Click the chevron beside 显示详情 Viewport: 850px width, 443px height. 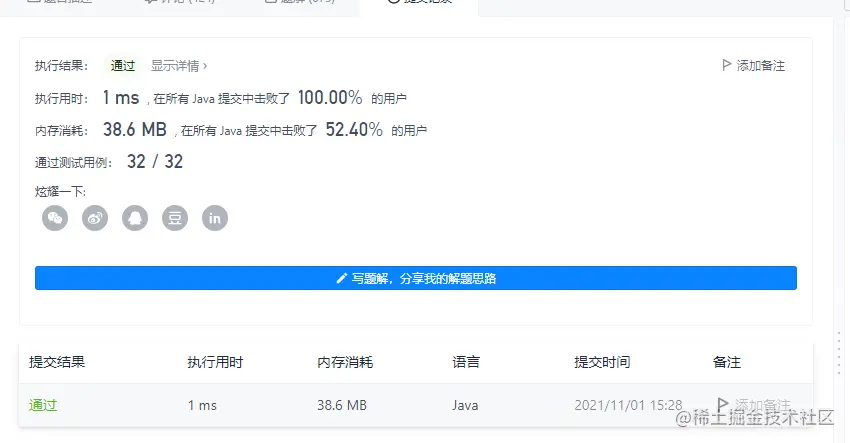[205, 66]
